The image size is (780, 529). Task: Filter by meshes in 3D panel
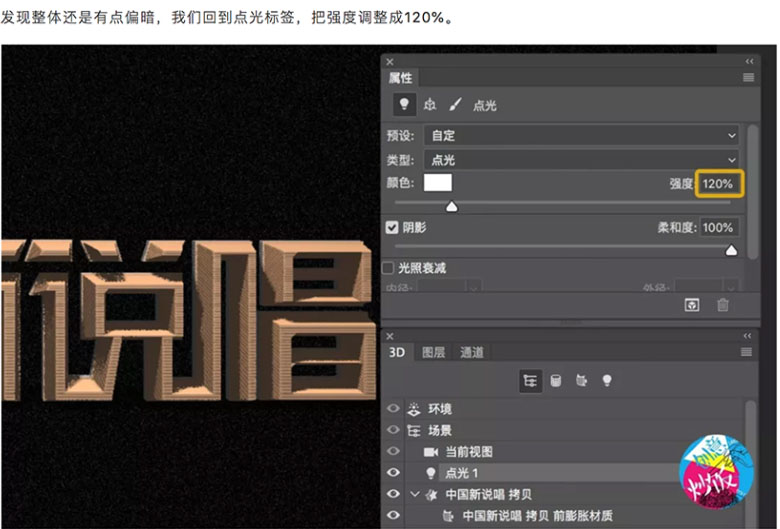[x=556, y=381]
